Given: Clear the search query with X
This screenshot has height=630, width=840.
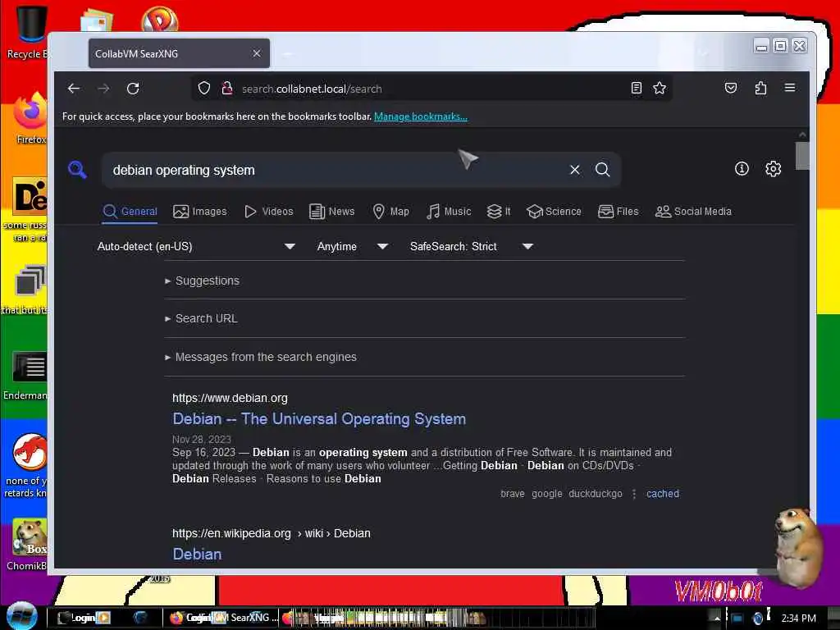Looking at the screenshot, I should tap(575, 169).
